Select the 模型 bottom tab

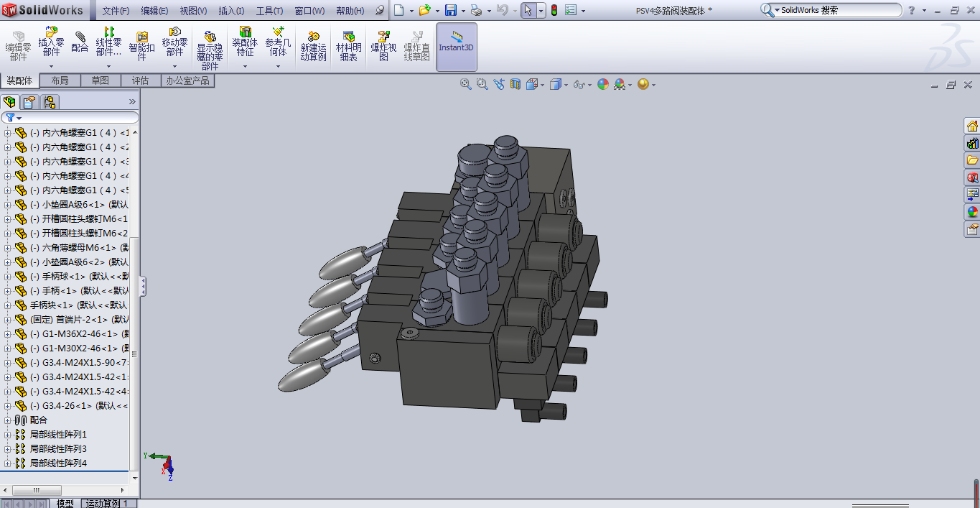[x=65, y=503]
